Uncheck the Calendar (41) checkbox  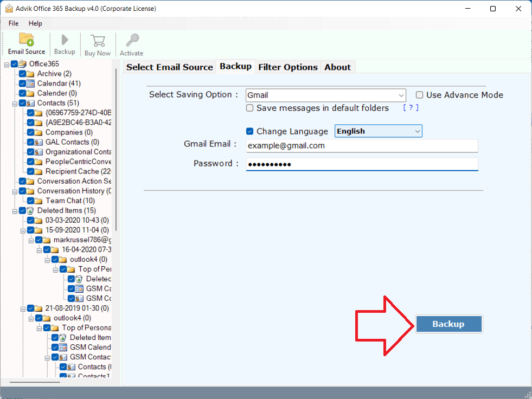[22, 83]
